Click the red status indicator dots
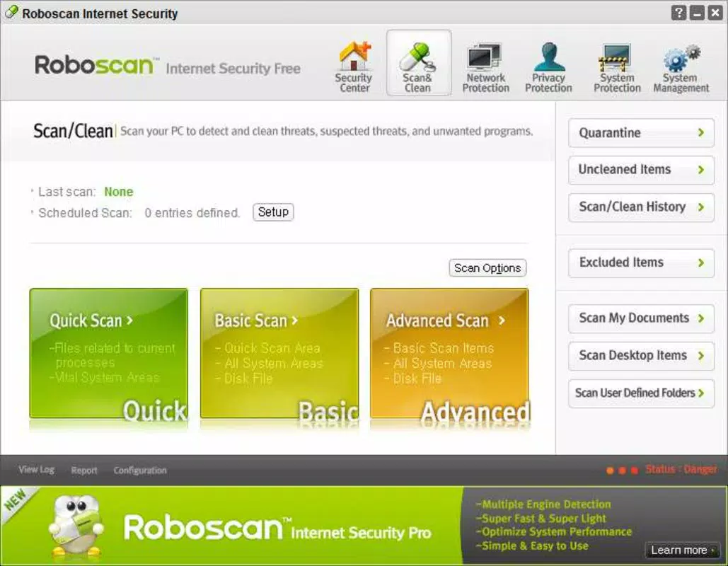The height and width of the screenshot is (566, 728). click(x=622, y=470)
